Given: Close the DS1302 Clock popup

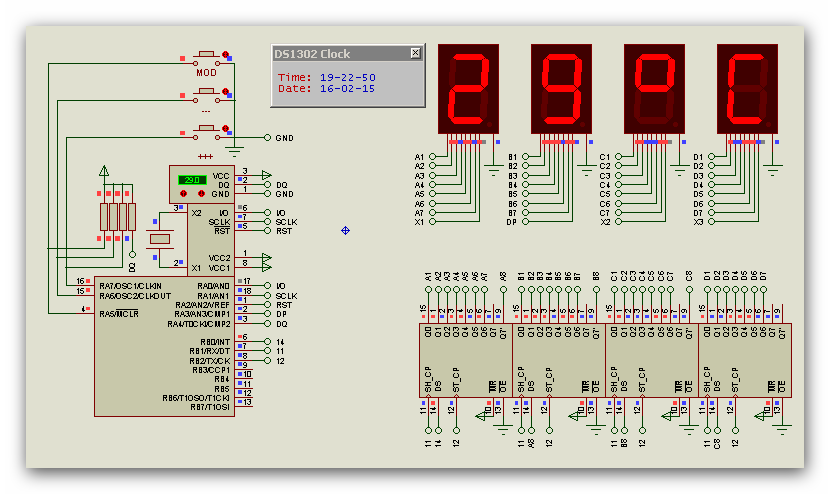Looking at the screenshot, I should tap(416, 53).
